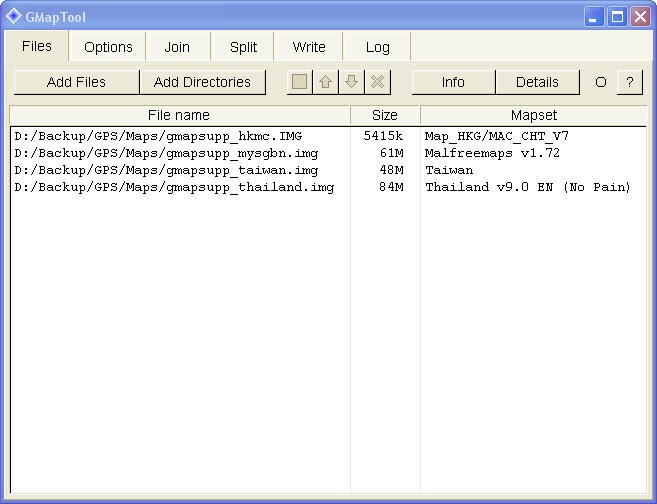This screenshot has height=504, width=657.
Task: Minimize the GMapTool window
Action: 594,17
